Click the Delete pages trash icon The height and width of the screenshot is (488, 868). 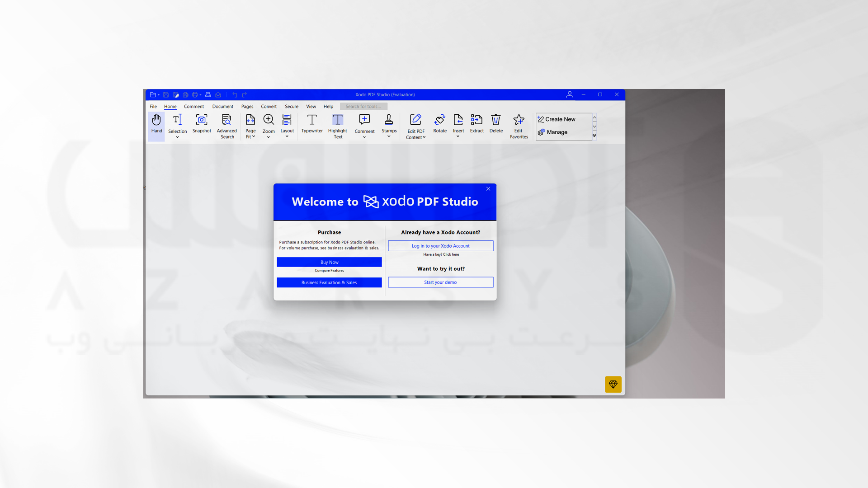click(496, 119)
